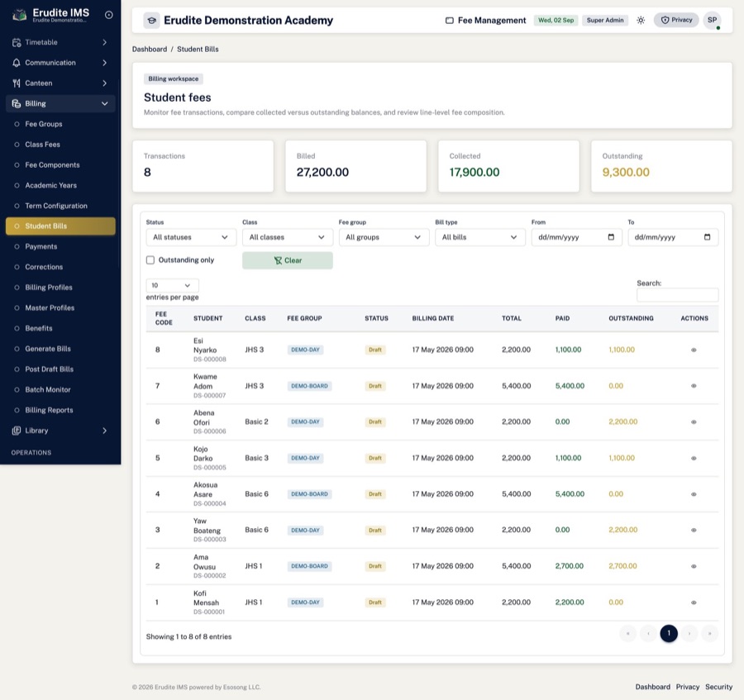Change the entries per page dropdown
744x700 pixels.
click(172, 285)
